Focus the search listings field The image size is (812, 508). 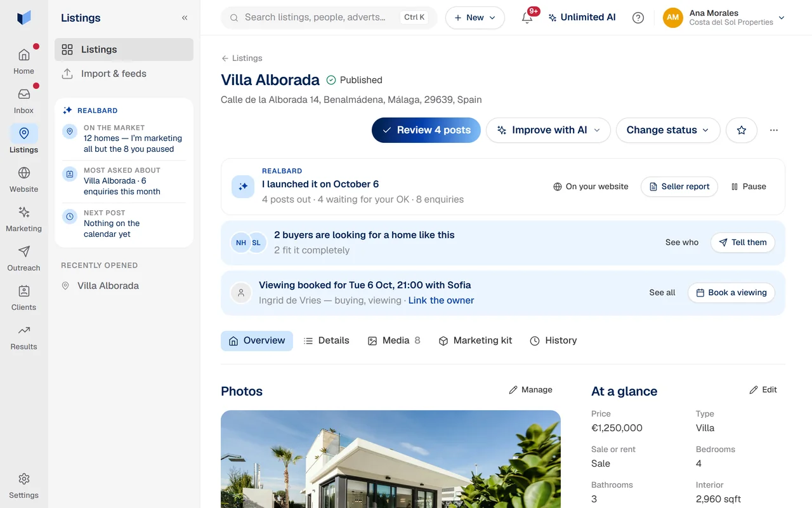[x=329, y=18]
